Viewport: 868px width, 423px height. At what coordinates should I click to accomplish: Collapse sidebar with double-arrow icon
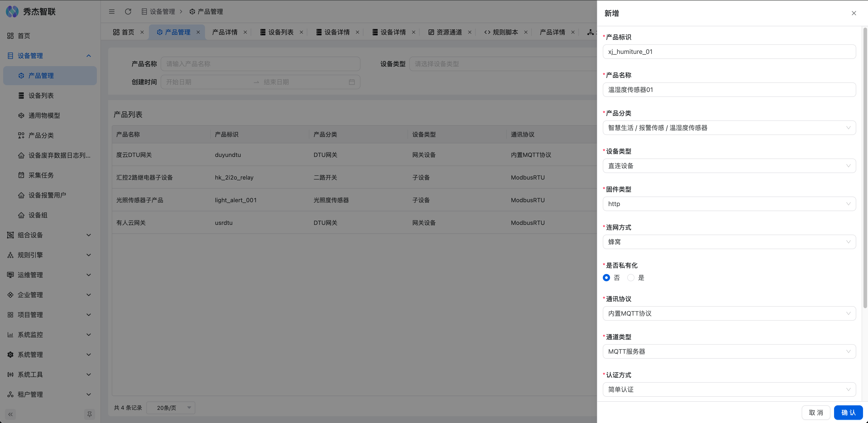pos(10,414)
